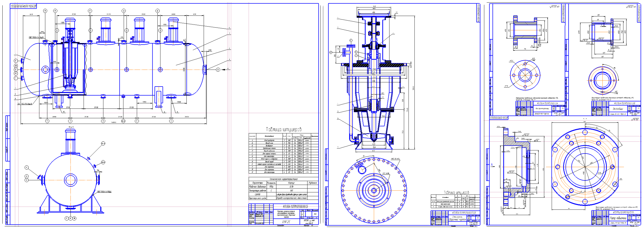Click the circular flange plan view under the mixer
644x229 pixels.
point(374,190)
